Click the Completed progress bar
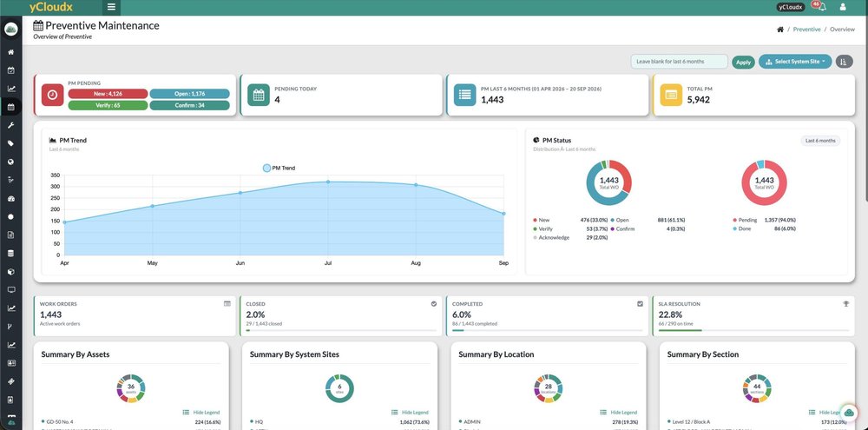 coord(548,330)
